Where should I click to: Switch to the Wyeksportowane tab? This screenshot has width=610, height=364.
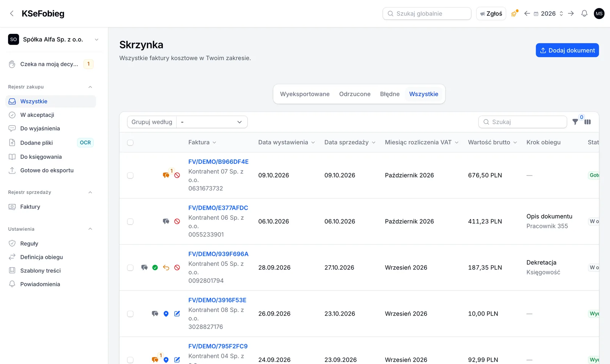(x=305, y=94)
